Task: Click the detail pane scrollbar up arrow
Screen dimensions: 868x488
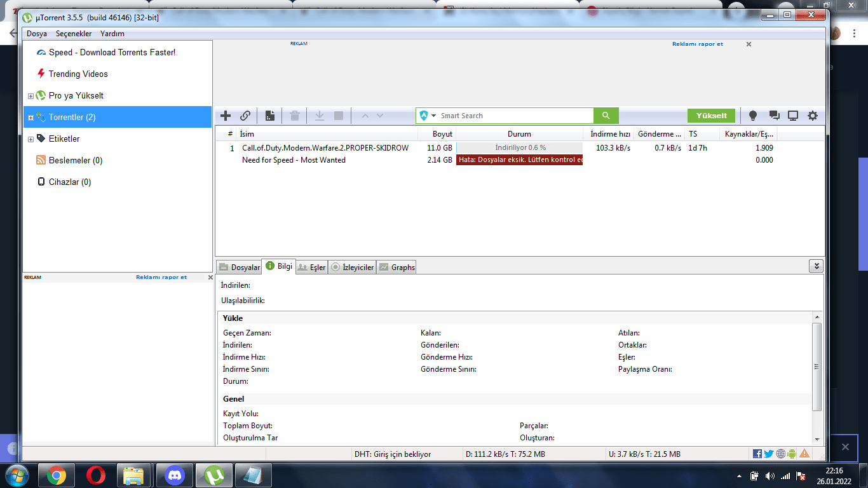Action: (817, 316)
